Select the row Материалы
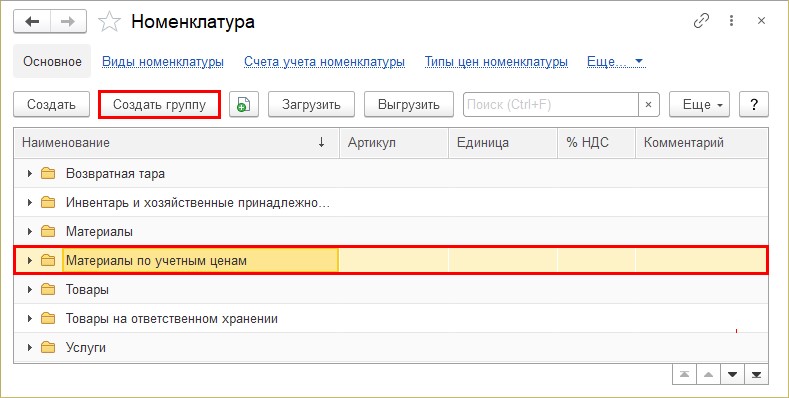The height and width of the screenshot is (398, 789). coord(391,231)
